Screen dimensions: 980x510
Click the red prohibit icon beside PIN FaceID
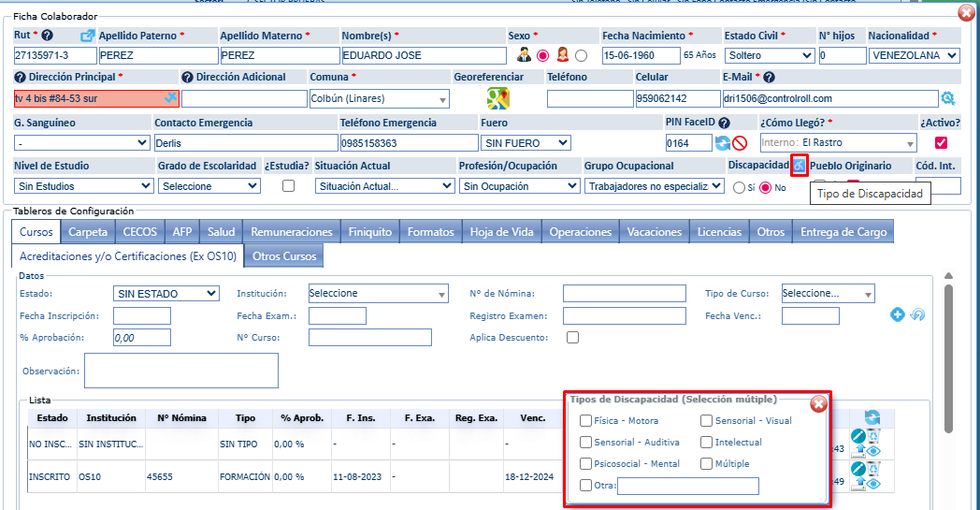[739, 143]
